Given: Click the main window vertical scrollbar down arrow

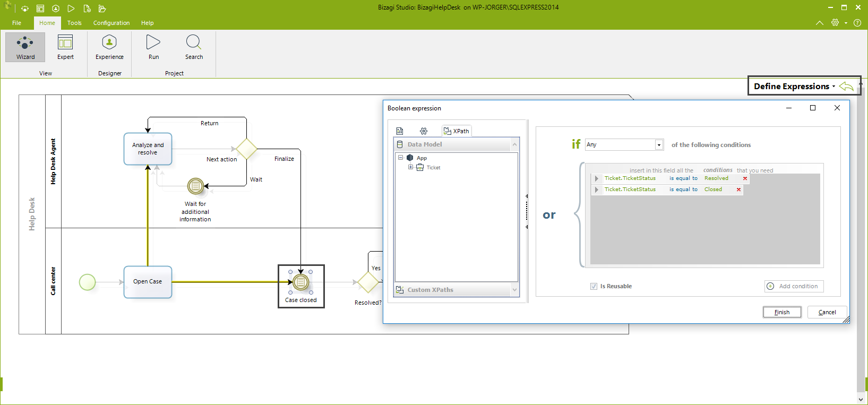Looking at the screenshot, I should pos(861,399).
